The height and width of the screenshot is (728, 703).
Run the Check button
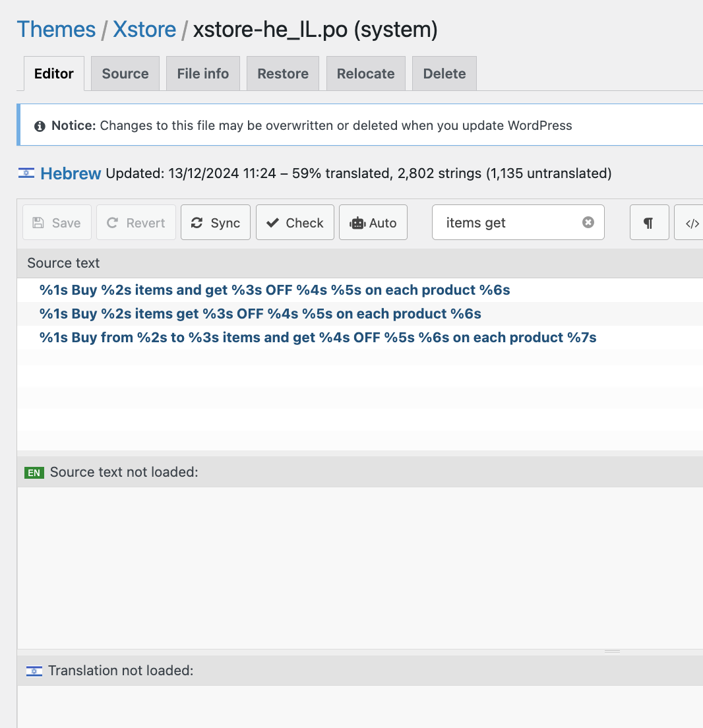click(295, 222)
